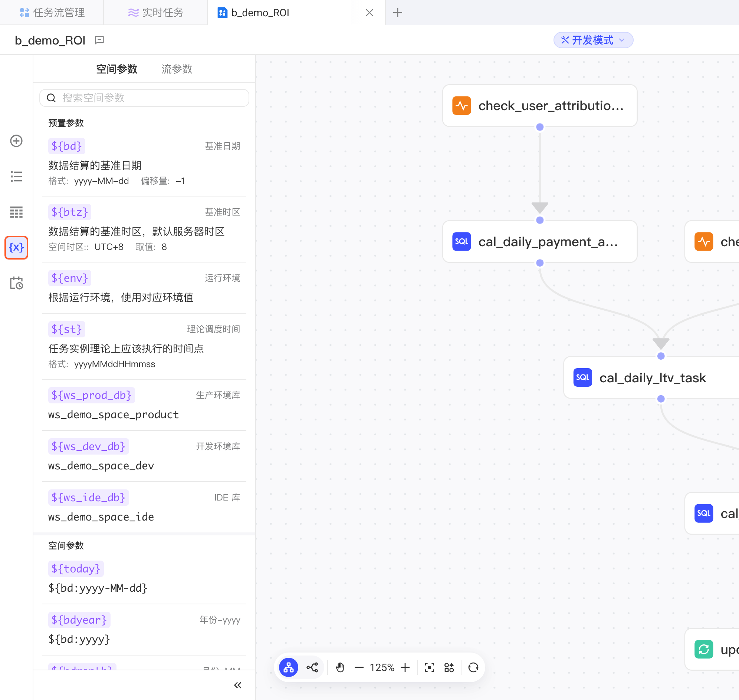Zoom out with the minus button
739x700 pixels.
pos(359,667)
